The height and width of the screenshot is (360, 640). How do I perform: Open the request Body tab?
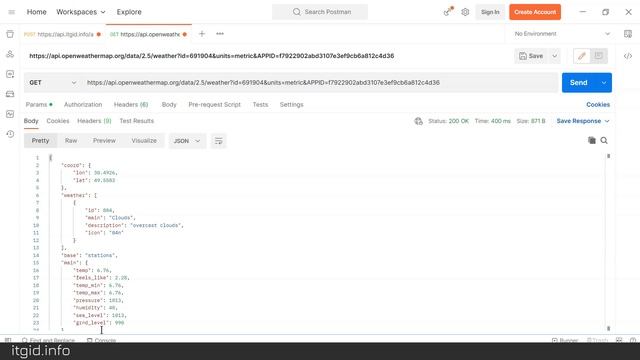[x=169, y=104]
